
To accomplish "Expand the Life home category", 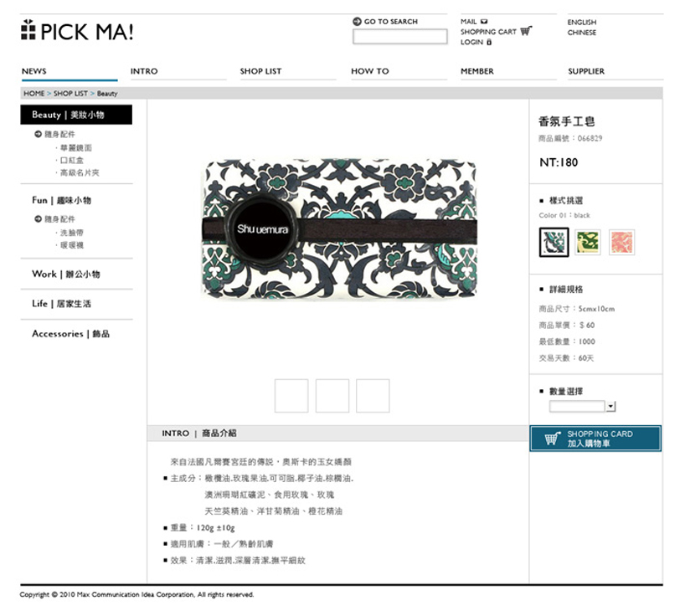I will coord(62,304).
